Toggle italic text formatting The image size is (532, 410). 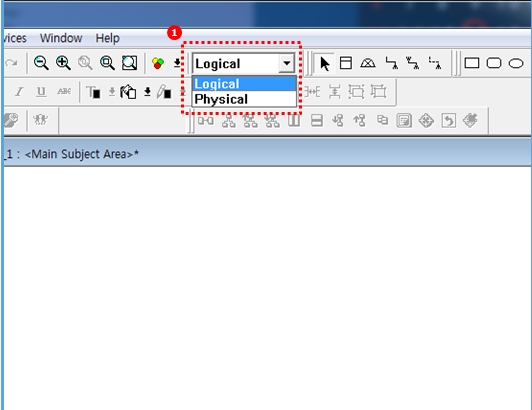(19, 92)
